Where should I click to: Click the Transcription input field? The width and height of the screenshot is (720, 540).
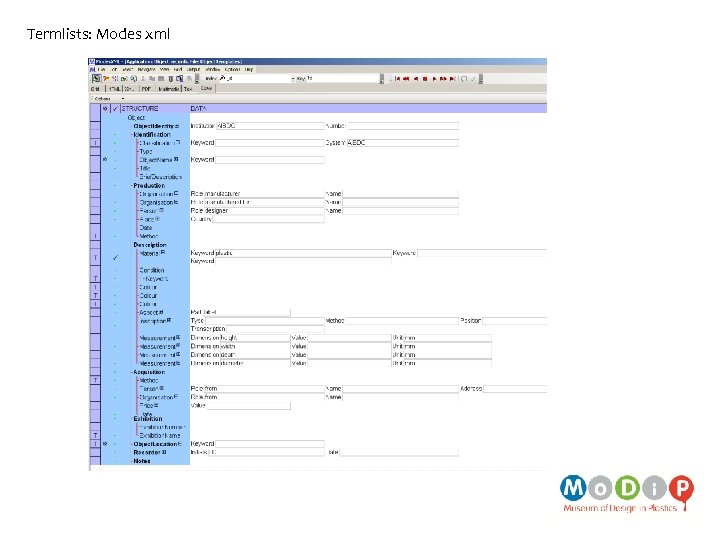(x=275, y=329)
